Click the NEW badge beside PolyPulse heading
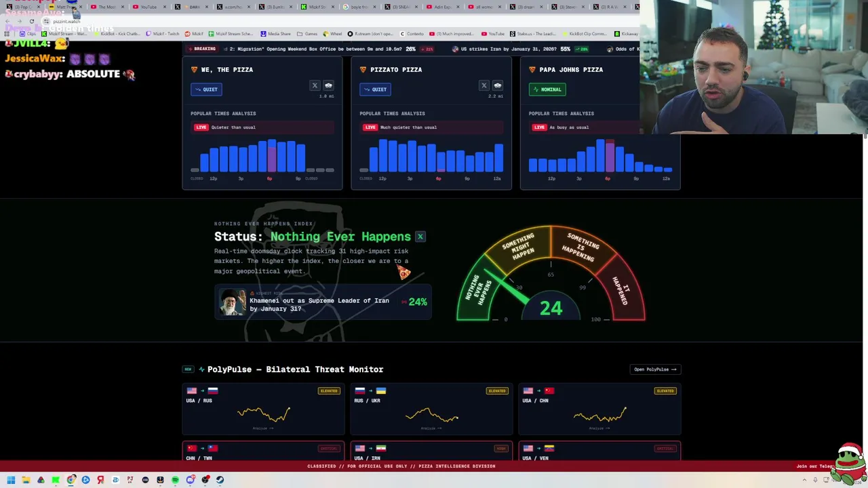This screenshot has height=488, width=868. (188, 369)
